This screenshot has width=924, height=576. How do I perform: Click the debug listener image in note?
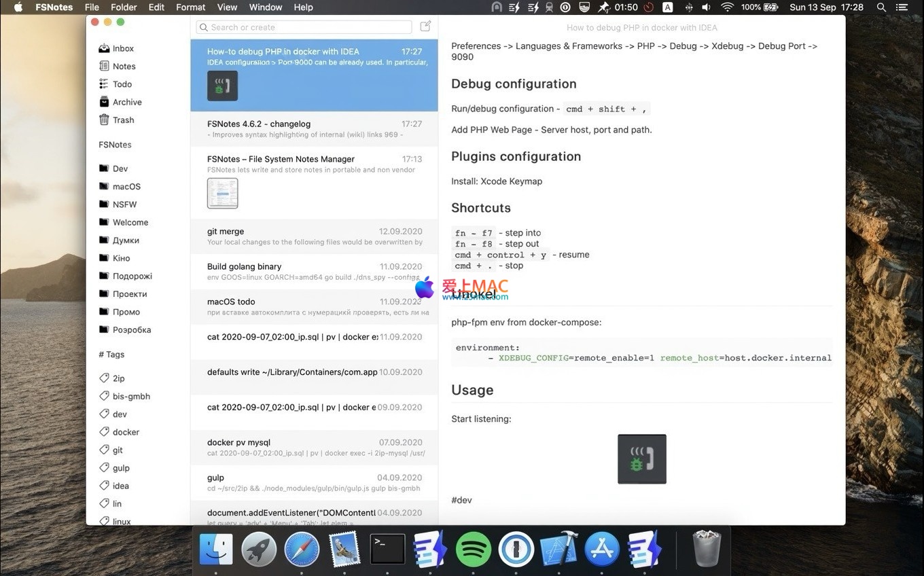(x=641, y=459)
